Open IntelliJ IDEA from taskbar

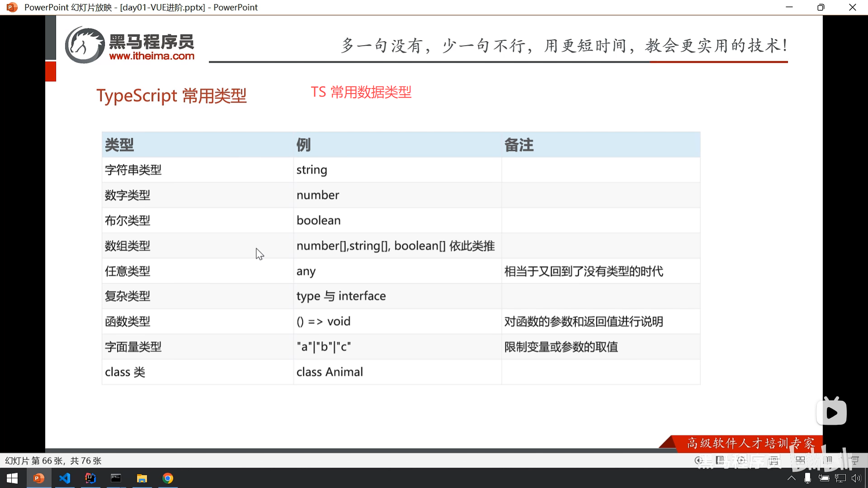click(90, 478)
